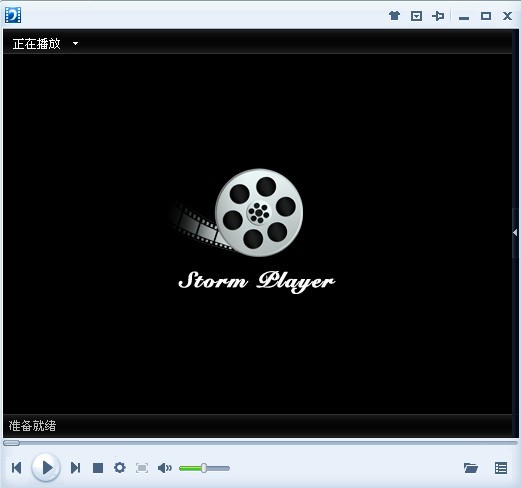Expand the 正在播放 dropdown arrow
This screenshot has width=521, height=488.
(x=75, y=43)
